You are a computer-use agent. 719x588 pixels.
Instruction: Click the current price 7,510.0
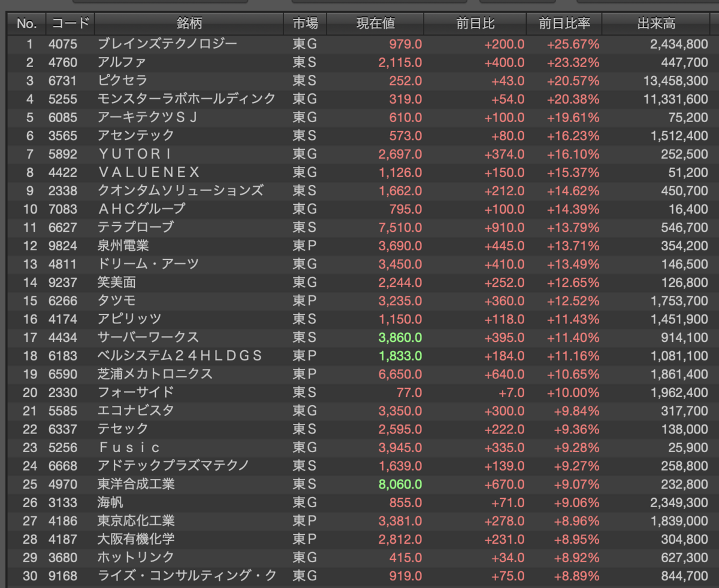(x=400, y=228)
